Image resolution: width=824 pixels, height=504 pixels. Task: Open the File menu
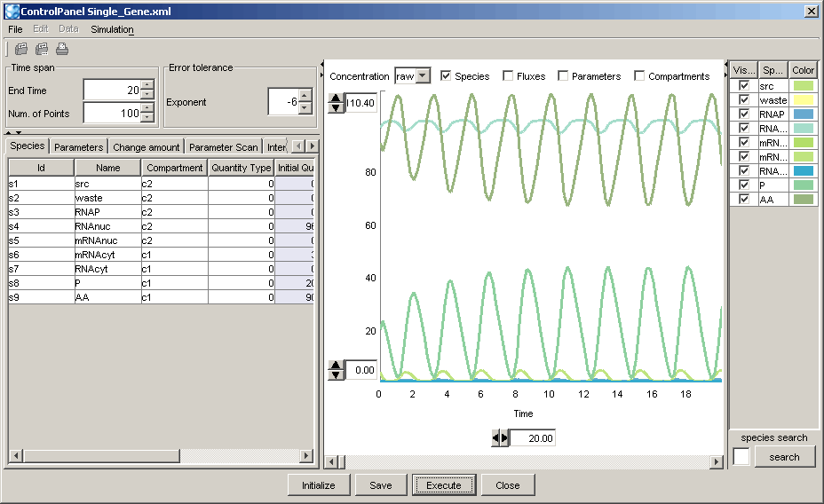15,29
